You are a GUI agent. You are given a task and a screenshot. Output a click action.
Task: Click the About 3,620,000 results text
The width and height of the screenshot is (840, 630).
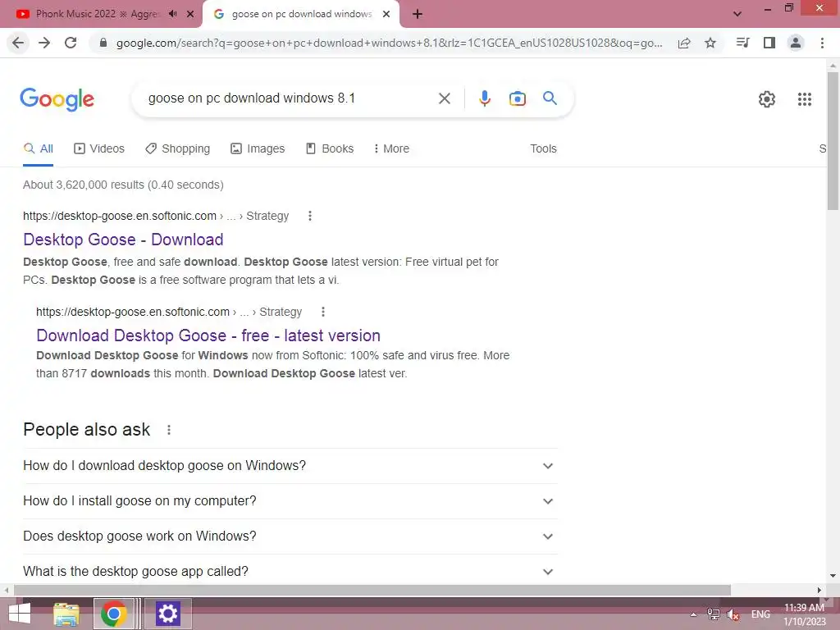point(123,185)
